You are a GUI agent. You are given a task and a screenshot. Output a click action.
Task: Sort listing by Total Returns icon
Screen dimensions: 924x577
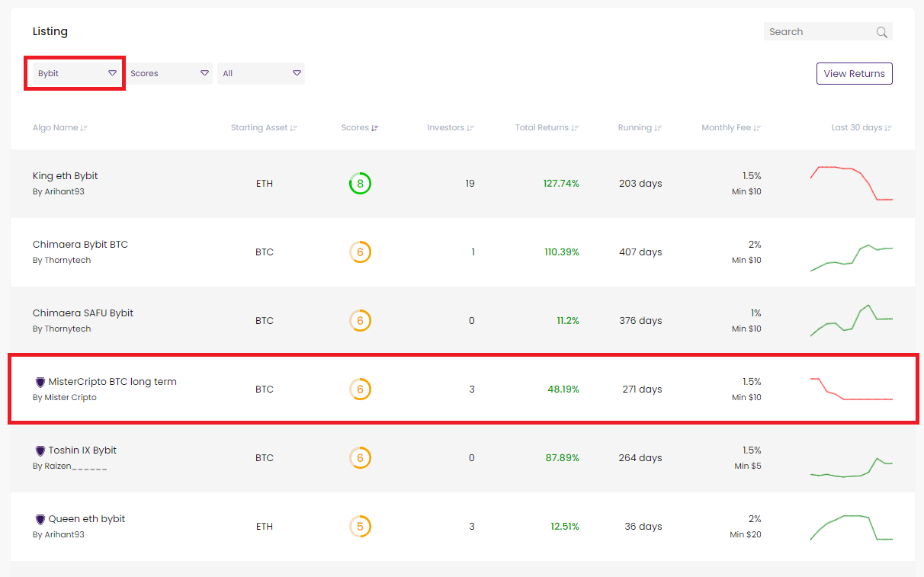[575, 128]
